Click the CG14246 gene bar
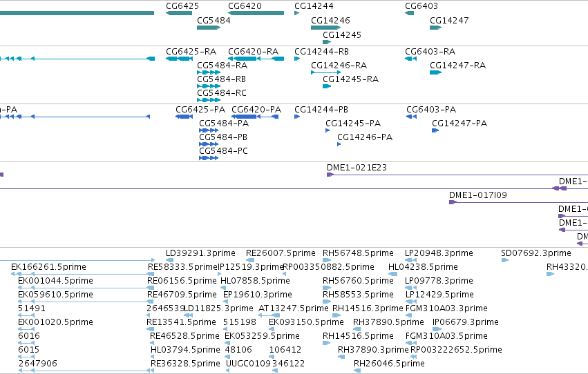The image size is (588, 374). [325, 28]
